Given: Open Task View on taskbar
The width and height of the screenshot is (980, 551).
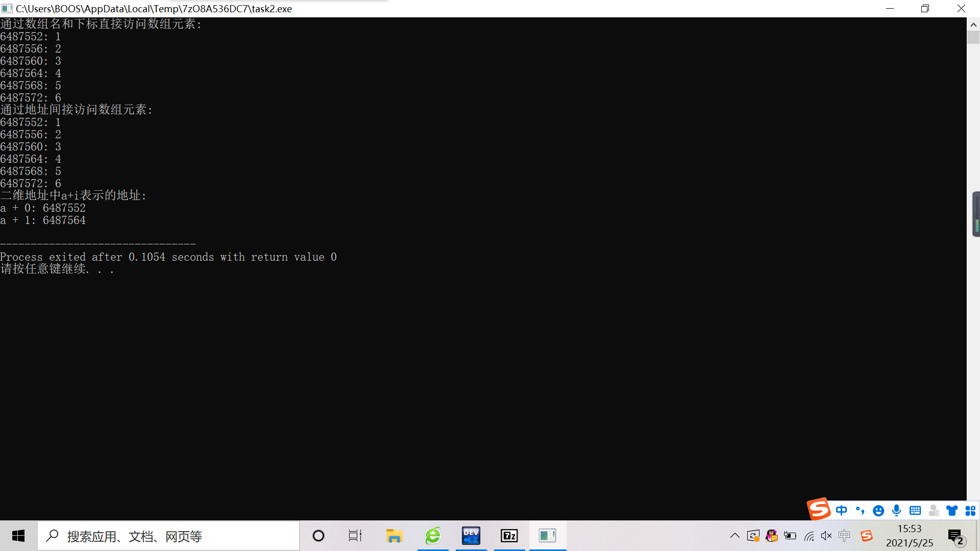Looking at the screenshot, I should click(355, 536).
